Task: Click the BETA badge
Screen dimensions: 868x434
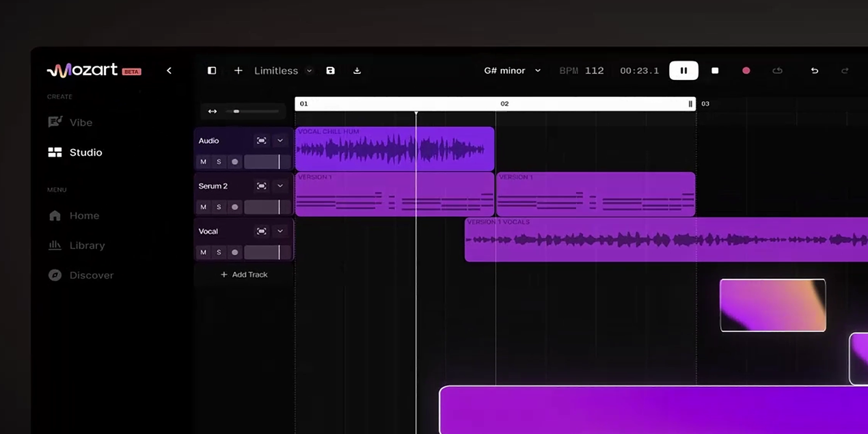Action: pos(131,72)
